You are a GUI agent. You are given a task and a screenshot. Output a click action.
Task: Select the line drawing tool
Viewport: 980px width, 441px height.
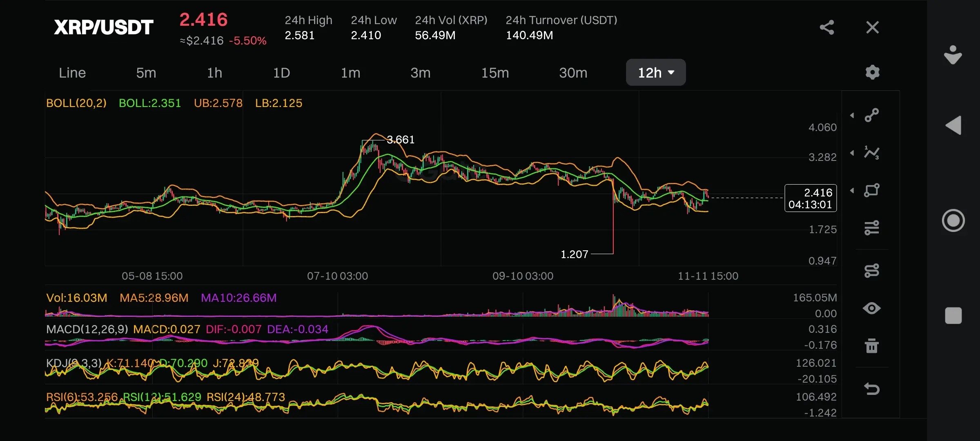(872, 115)
